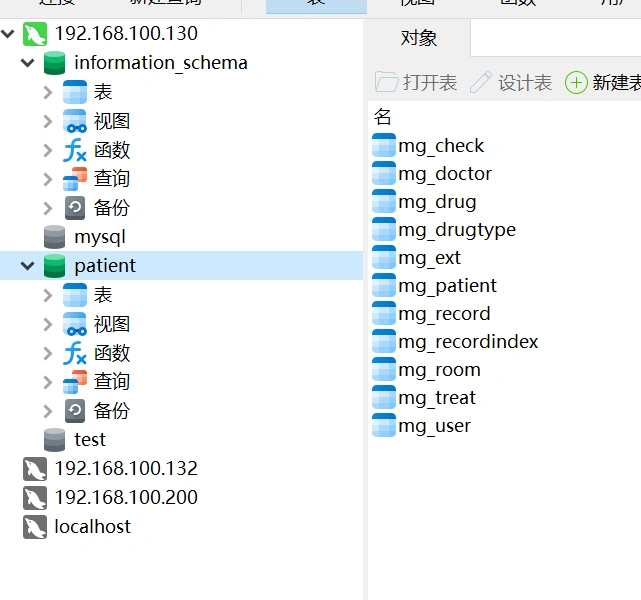Expand 视图 under information_schema
The height and width of the screenshot is (600, 641).
click(x=48, y=121)
